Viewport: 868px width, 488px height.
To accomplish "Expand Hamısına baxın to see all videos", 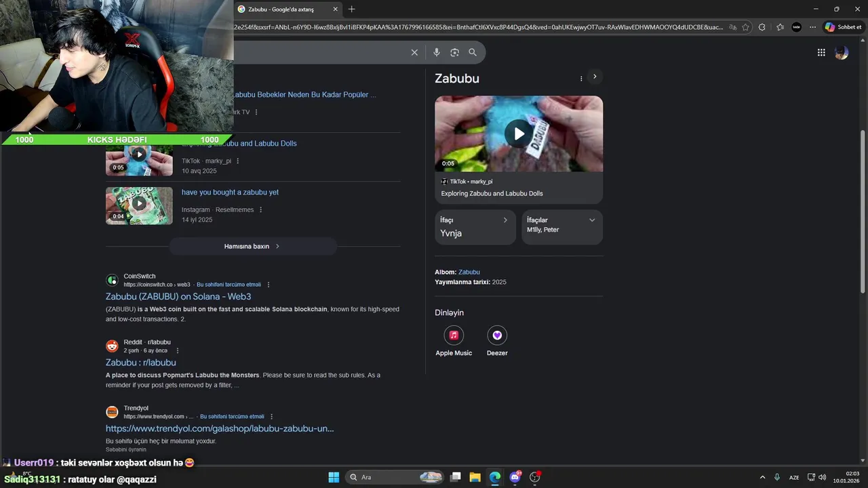I will click(252, 247).
